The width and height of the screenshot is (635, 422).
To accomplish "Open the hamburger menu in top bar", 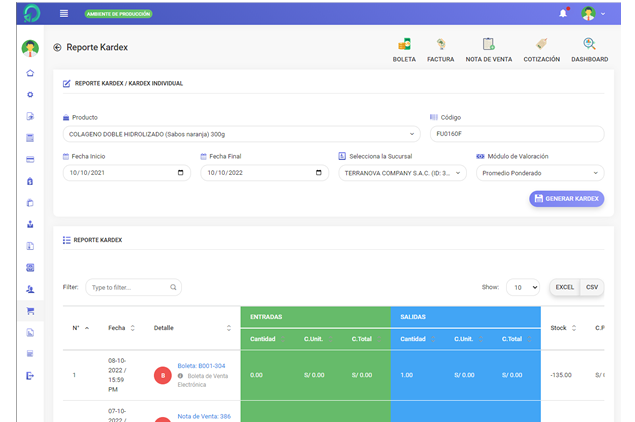I will point(64,13).
